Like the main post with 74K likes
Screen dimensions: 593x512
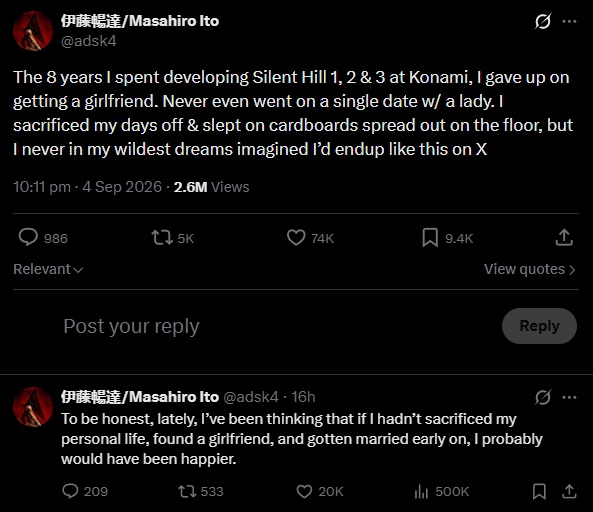pos(296,238)
